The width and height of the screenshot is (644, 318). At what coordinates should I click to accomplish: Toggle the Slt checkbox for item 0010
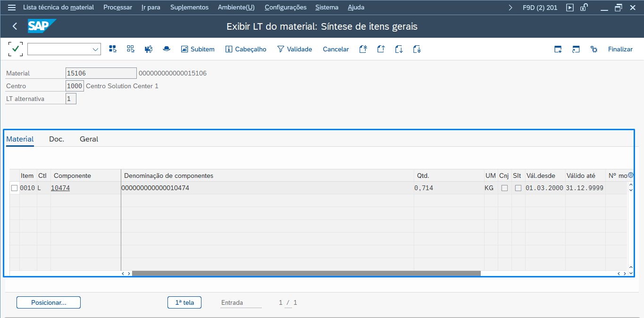[518, 188]
